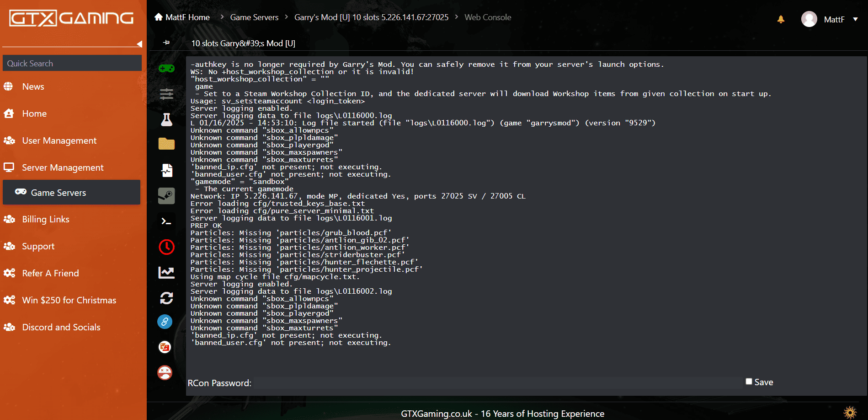Click the console line 'PREP OK'

click(206, 226)
